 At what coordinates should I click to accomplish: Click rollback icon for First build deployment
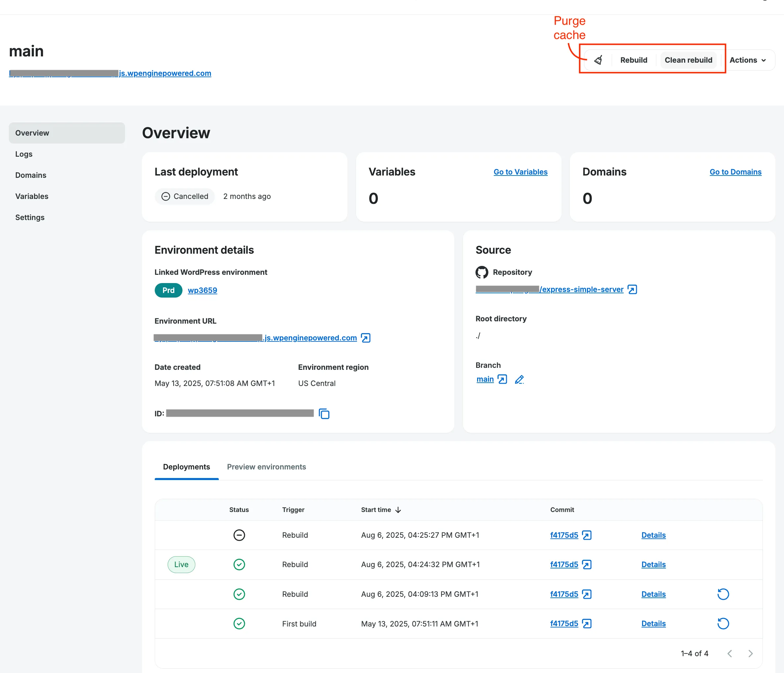coord(723,624)
